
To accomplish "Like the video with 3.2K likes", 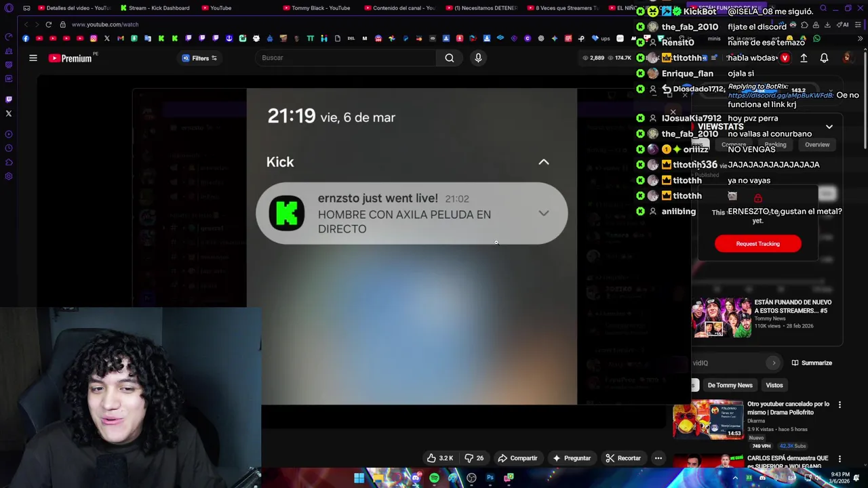I will point(439,458).
